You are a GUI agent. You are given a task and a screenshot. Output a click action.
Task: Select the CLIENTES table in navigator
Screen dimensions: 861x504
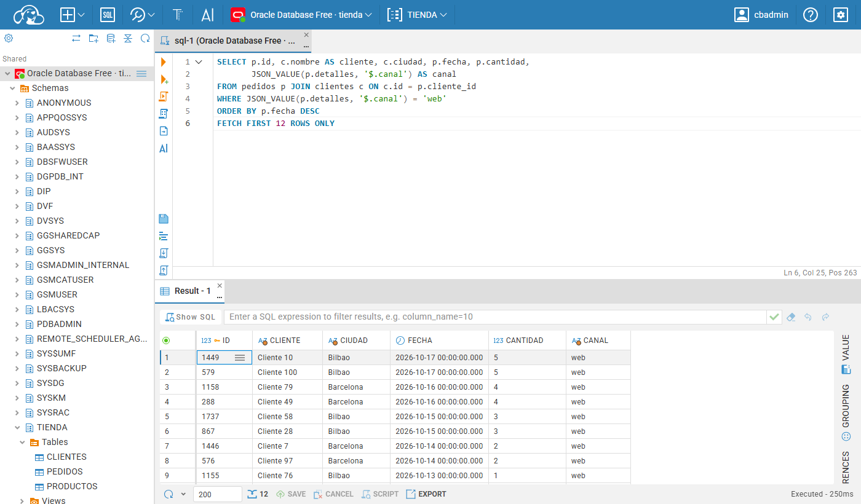pos(66,457)
